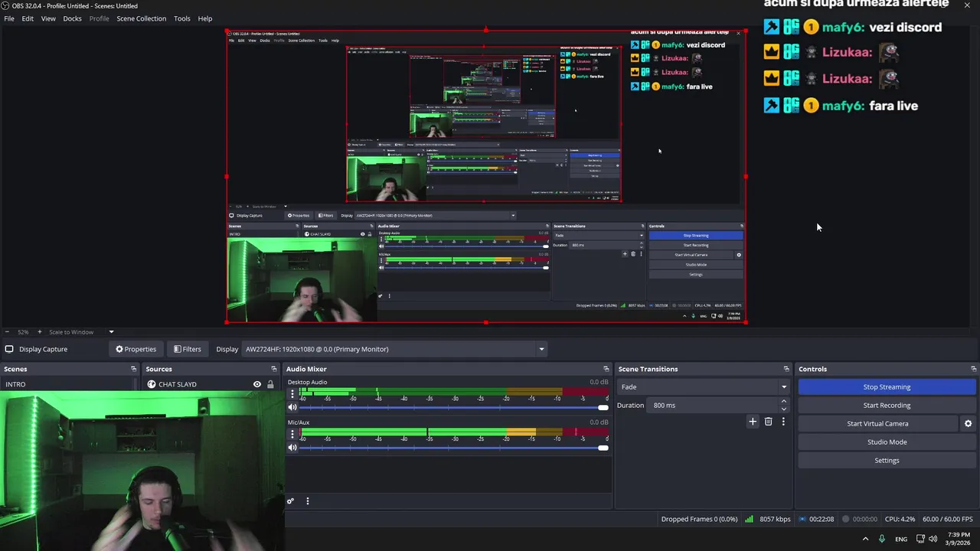The height and width of the screenshot is (551, 980).
Task: Toggle lock on CHAT SLAYD source
Action: click(269, 384)
